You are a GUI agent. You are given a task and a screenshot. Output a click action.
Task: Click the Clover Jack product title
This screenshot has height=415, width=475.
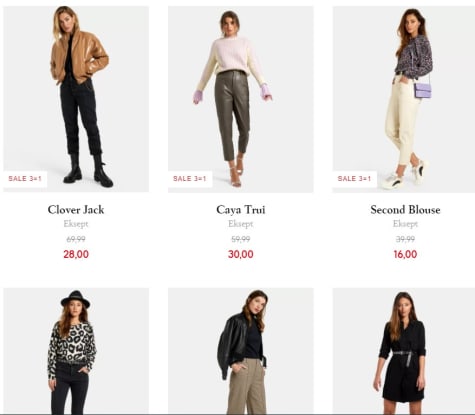click(x=76, y=210)
